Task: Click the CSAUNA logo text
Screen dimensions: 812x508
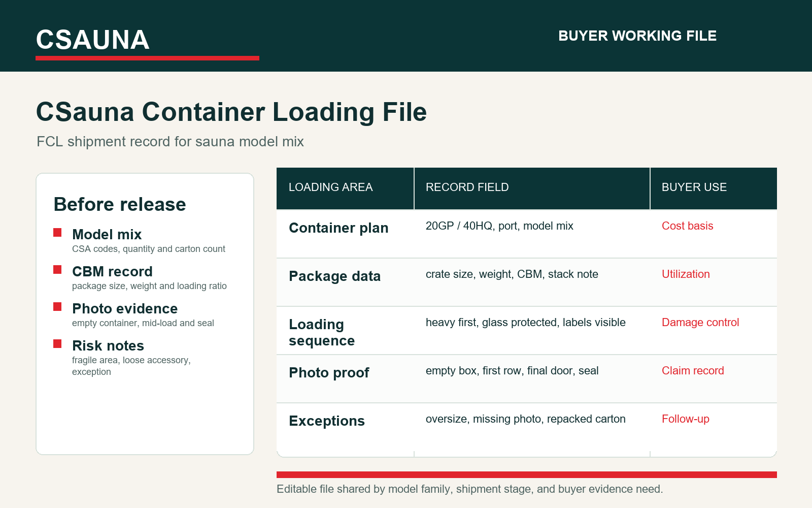Action: 93,40
